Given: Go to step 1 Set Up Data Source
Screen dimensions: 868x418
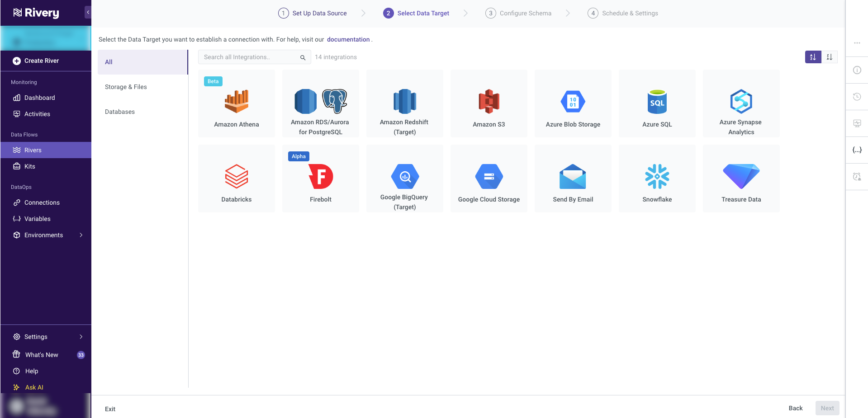Looking at the screenshot, I should click(313, 13).
